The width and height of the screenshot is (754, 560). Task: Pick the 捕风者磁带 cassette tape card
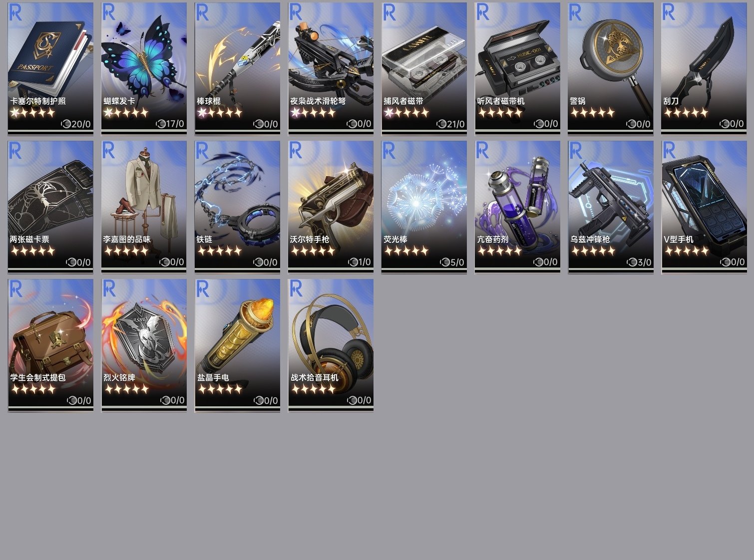[424, 68]
